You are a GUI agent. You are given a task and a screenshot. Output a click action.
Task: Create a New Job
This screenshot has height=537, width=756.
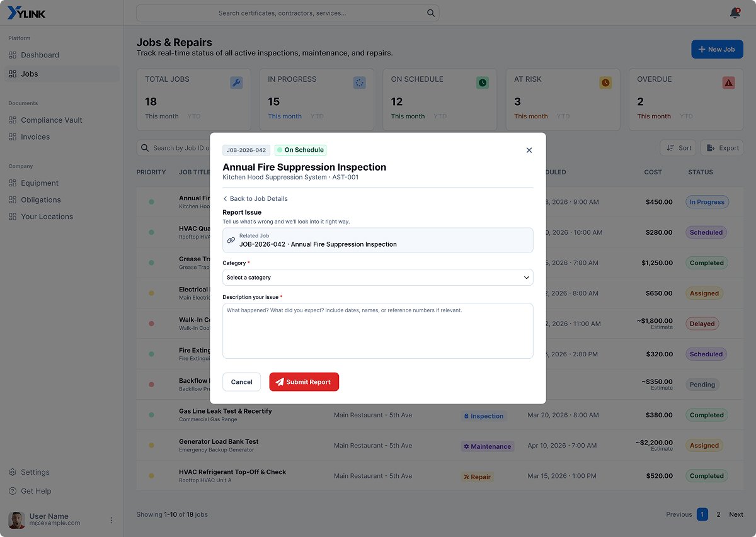(x=717, y=49)
